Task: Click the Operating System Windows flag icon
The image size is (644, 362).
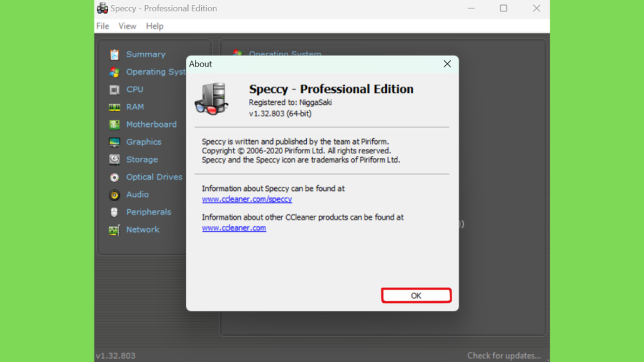Action: pyautogui.click(x=114, y=72)
